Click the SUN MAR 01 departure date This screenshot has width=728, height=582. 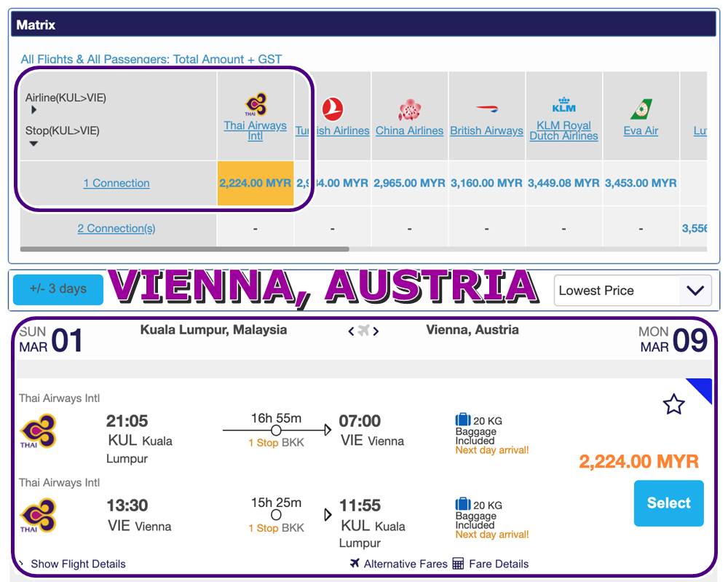tap(51, 339)
